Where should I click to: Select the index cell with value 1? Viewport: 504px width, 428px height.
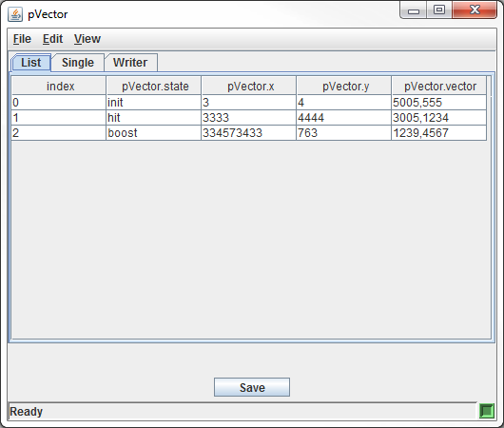(x=59, y=118)
